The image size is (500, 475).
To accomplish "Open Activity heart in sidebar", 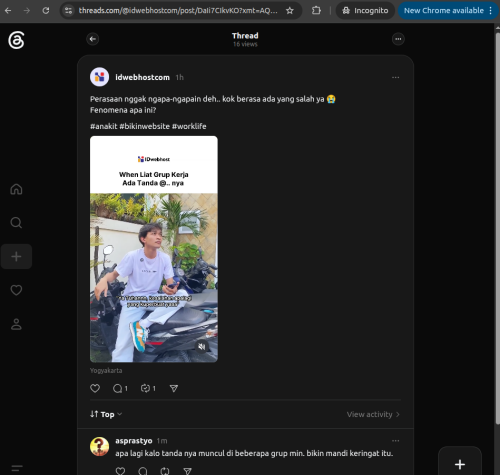I will click(16, 290).
